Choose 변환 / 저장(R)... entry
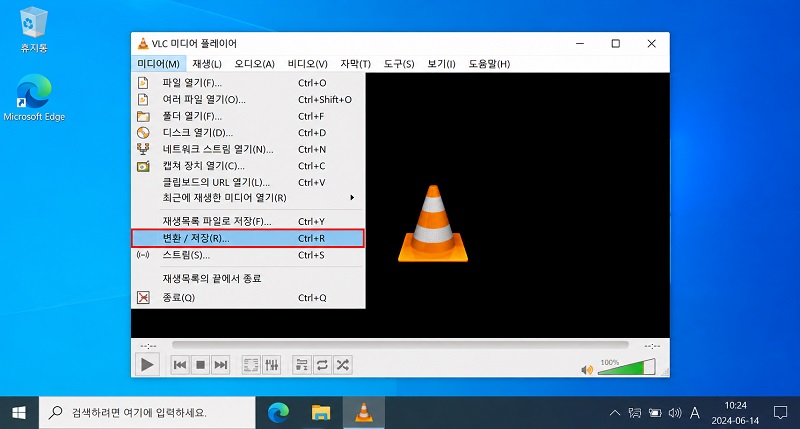The height and width of the screenshot is (429, 800). click(x=248, y=238)
